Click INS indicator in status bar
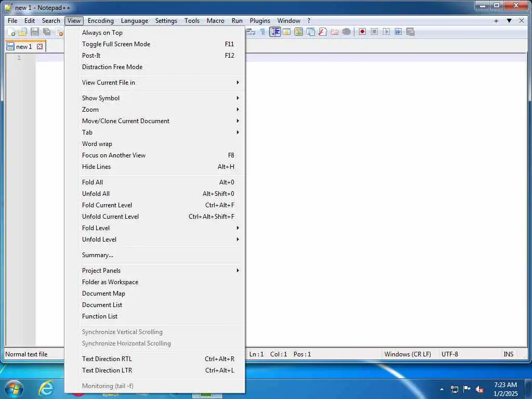The width and height of the screenshot is (532, 399). point(508,354)
